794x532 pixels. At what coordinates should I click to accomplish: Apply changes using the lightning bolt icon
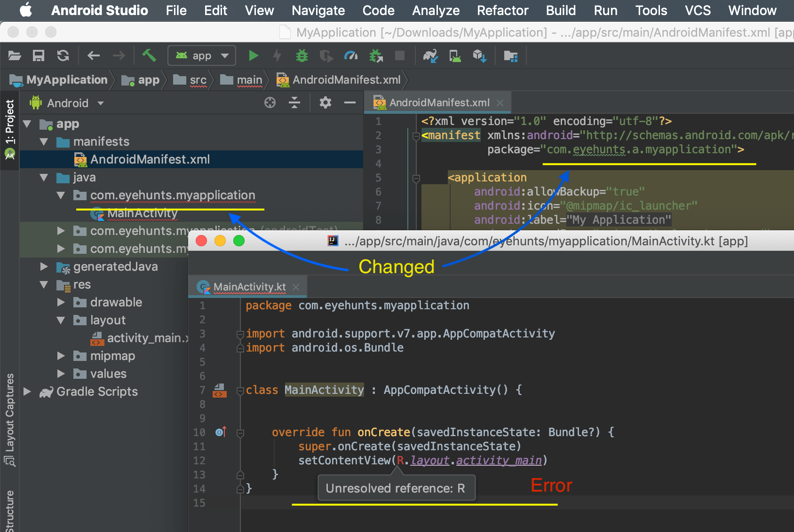click(277, 55)
